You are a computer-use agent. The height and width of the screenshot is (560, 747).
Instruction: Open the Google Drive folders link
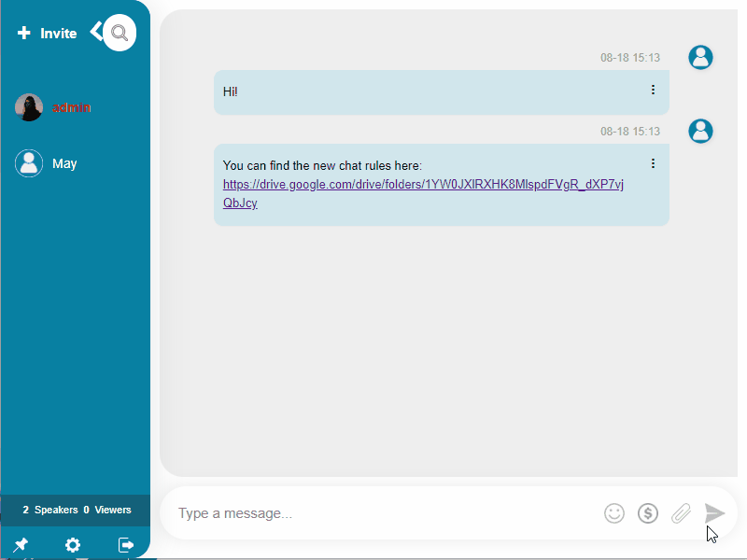[x=423, y=185]
